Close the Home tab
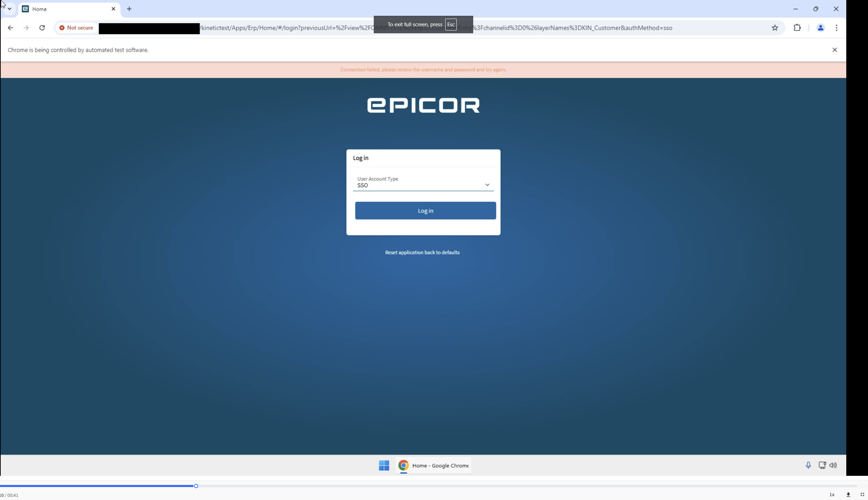Image resolution: width=868 pixels, height=500 pixels. (x=113, y=9)
